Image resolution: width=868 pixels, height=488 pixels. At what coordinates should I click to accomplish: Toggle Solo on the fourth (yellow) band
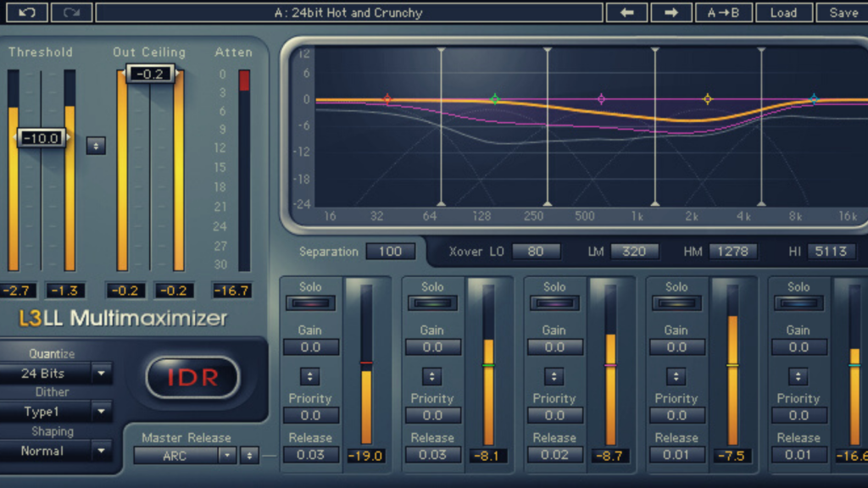(x=676, y=303)
